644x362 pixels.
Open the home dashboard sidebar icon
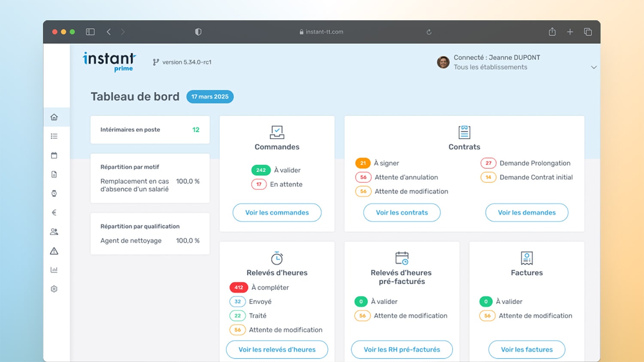(54, 117)
